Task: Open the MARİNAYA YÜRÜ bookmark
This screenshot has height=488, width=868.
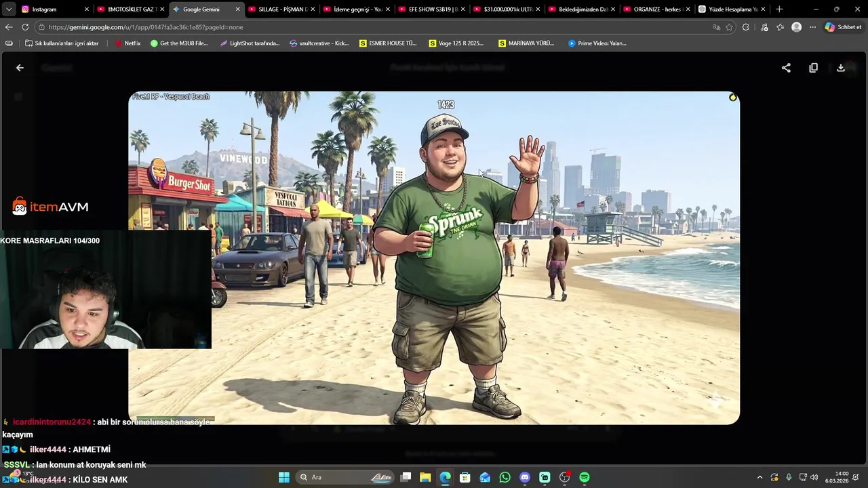Action: [x=526, y=43]
